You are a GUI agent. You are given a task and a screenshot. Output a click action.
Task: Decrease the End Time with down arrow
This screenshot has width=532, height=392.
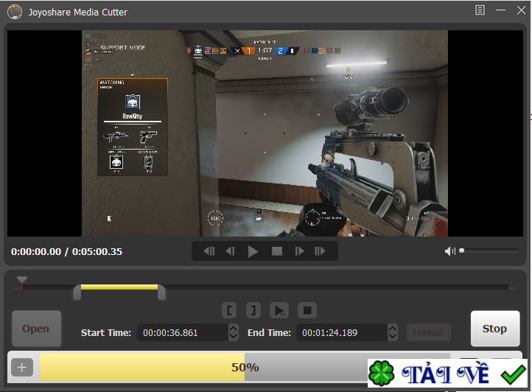[393, 337]
